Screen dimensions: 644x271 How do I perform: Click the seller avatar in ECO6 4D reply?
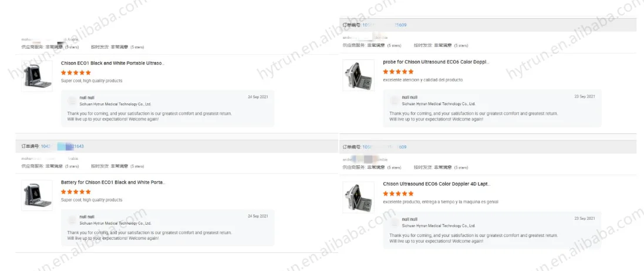pos(395,222)
